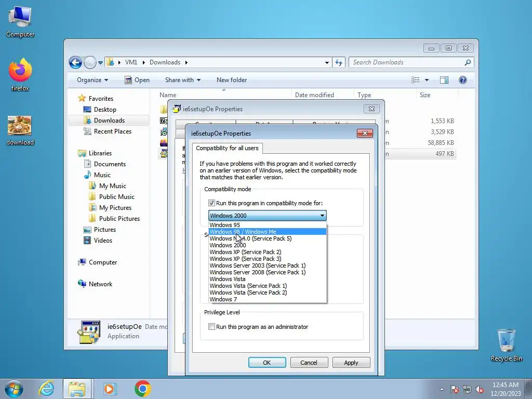Confirm compatibility settings with OK
The width and height of the screenshot is (532, 399).
pyautogui.click(x=267, y=363)
